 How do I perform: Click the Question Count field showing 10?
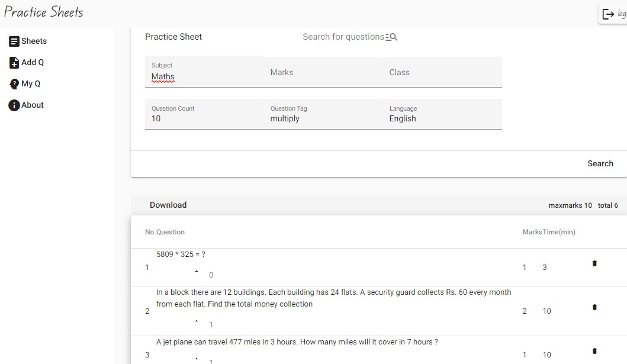coord(204,114)
